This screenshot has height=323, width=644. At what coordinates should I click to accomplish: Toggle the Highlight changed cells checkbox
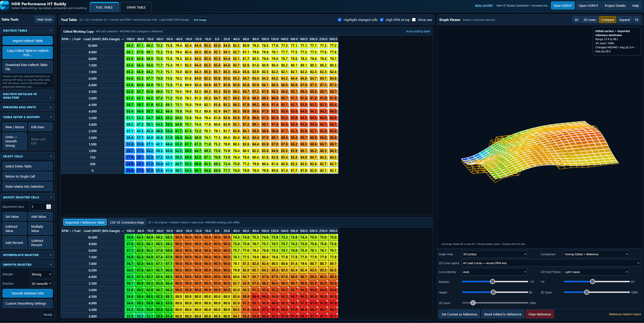click(x=340, y=20)
